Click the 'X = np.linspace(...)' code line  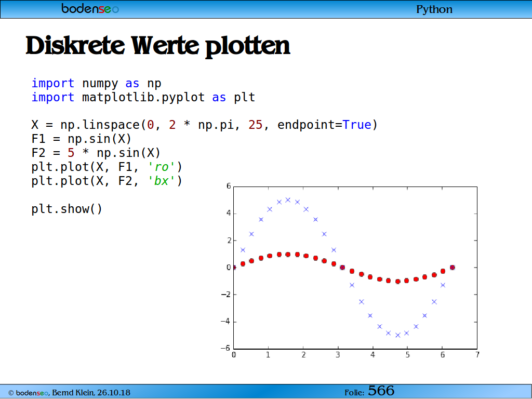coord(204,125)
